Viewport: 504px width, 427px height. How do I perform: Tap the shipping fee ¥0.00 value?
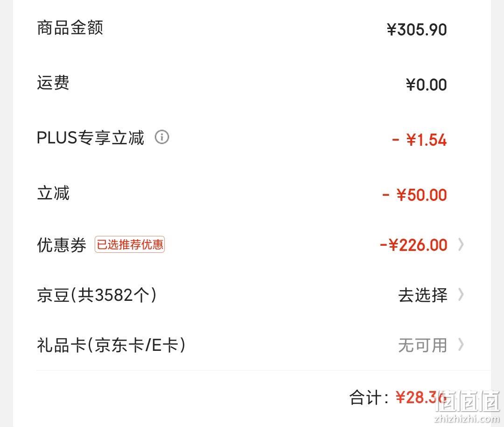point(426,85)
